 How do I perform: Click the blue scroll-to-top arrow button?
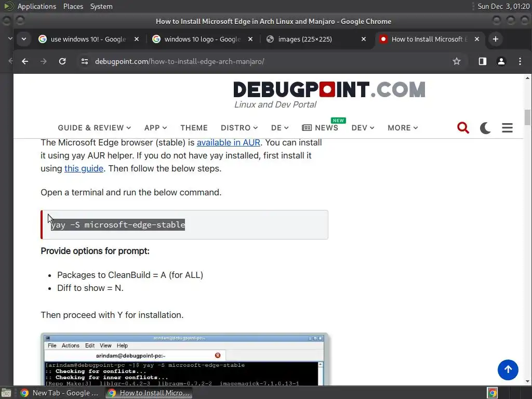pos(508,370)
